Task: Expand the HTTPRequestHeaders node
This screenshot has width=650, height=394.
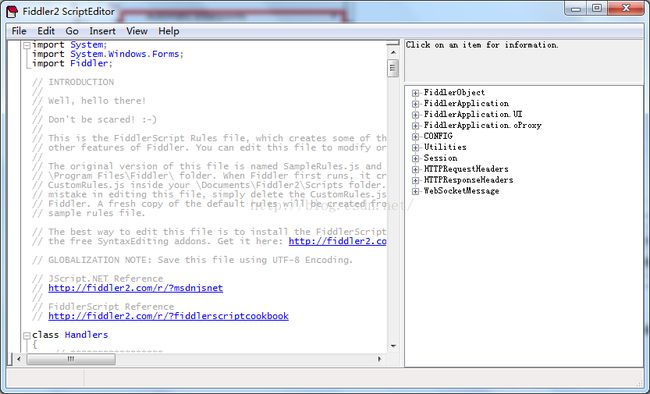Action: 415,169
